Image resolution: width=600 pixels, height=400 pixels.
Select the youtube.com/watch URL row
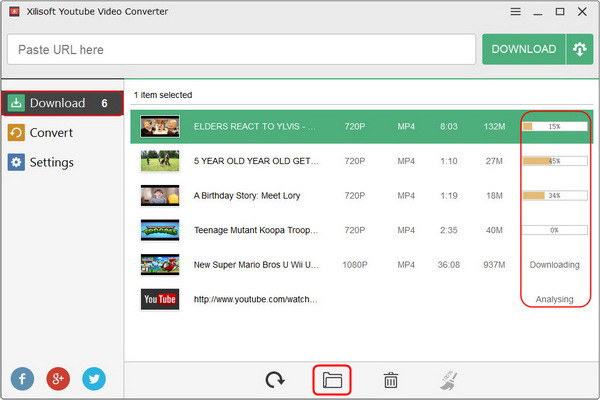[362, 299]
